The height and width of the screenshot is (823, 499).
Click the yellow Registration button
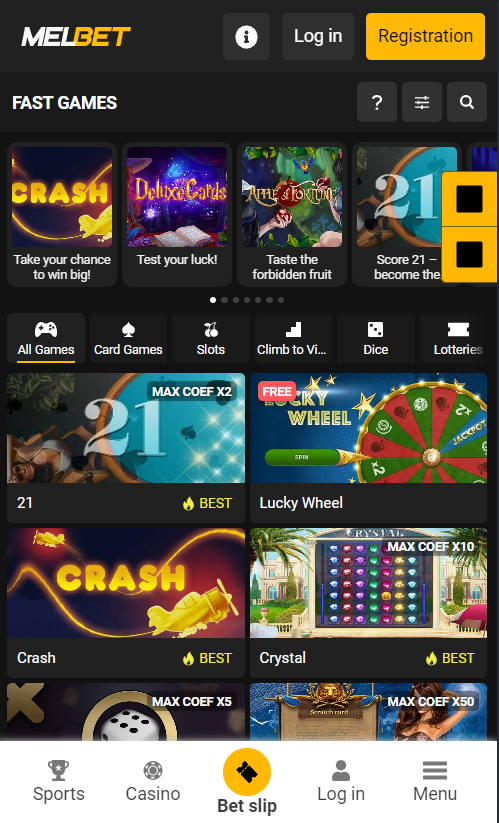point(425,36)
